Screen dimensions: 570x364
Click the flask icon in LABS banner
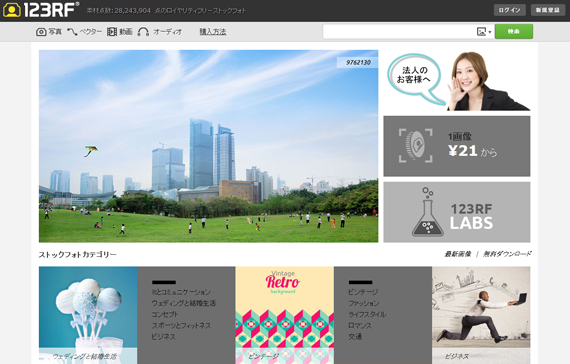point(428,212)
